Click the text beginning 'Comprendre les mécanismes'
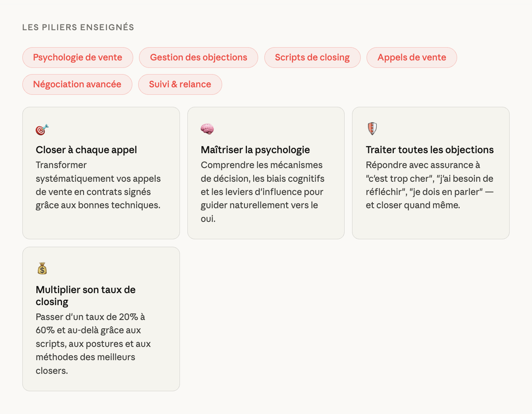This screenshot has width=532, height=414. (x=262, y=192)
